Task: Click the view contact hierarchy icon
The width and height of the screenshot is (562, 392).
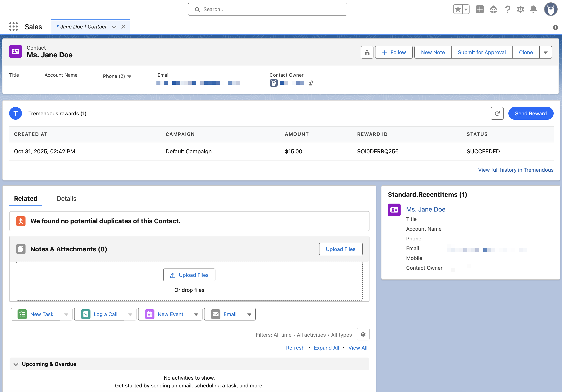Action: pos(367,52)
